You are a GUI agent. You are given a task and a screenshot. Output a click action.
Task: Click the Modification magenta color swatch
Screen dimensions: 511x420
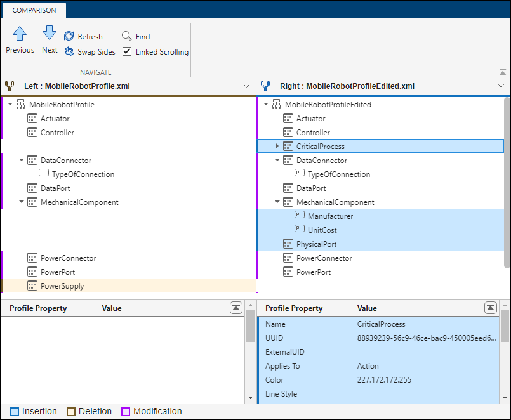tap(124, 411)
